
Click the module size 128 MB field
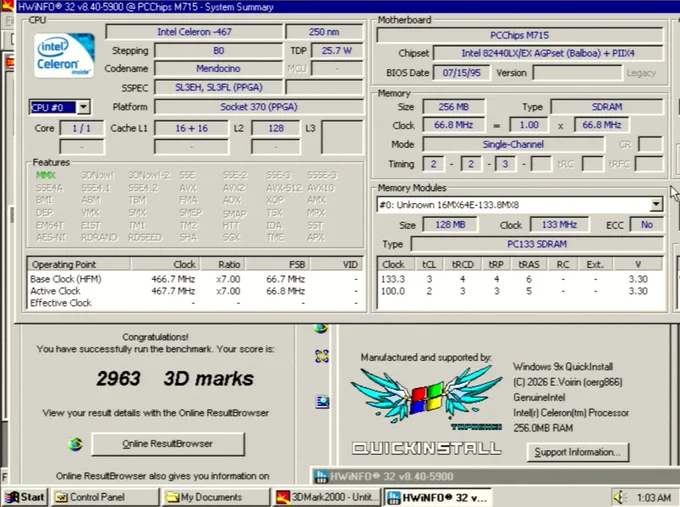pos(450,225)
